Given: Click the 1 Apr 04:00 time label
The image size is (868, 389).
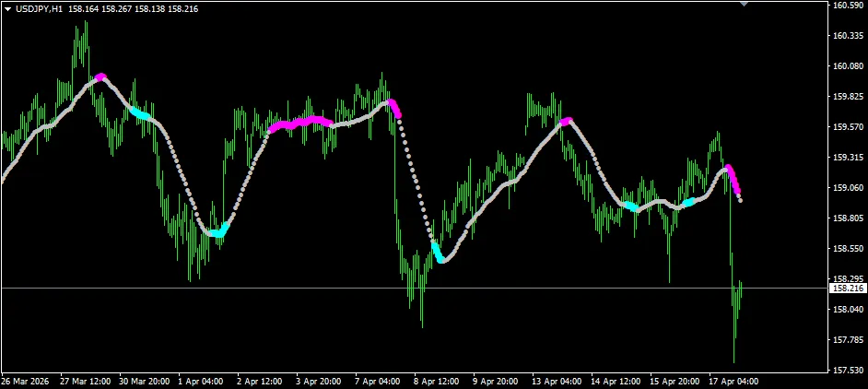Looking at the screenshot, I should (x=200, y=382).
